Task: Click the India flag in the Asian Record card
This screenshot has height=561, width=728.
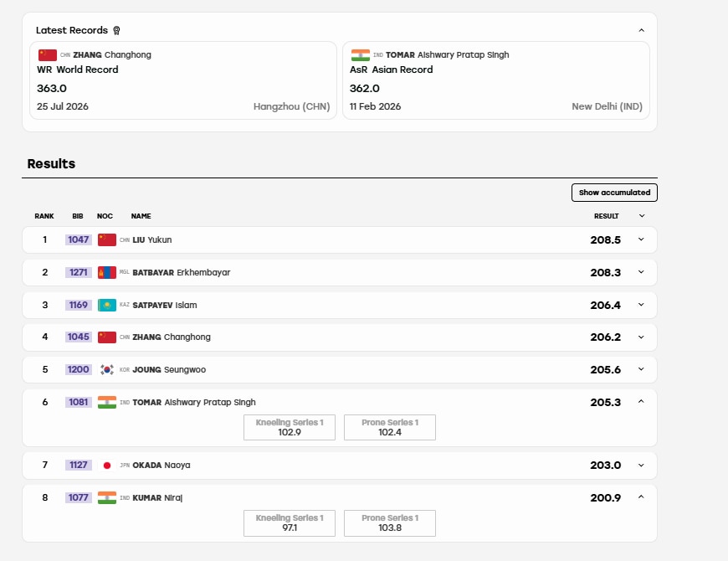Action: click(x=361, y=55)
